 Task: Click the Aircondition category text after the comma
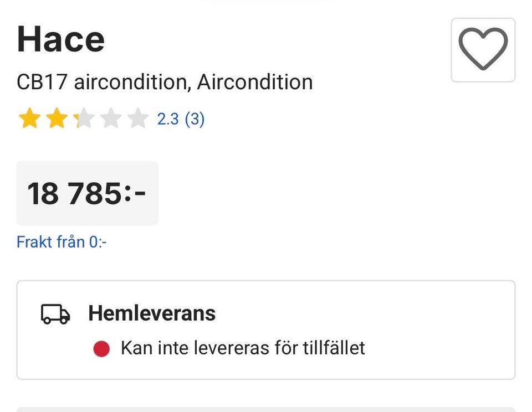click(255, 83)
